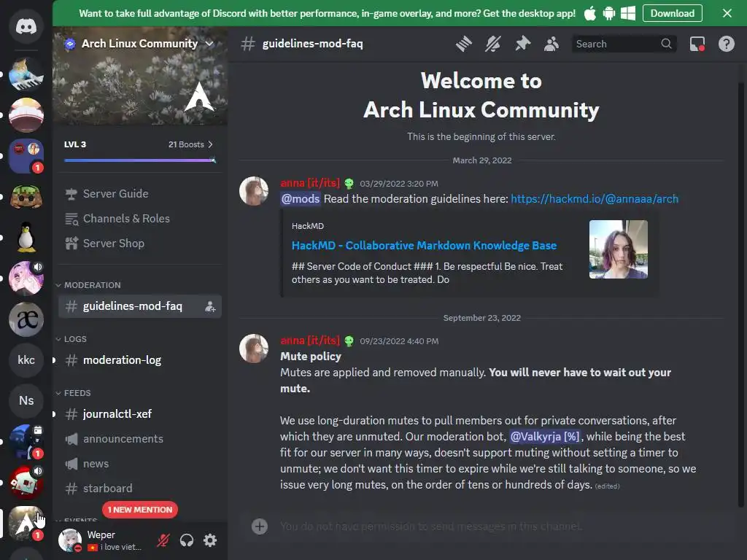Open anna's avatar on Mute policy message
Screen dimensions: 747x560
(254, 349)
